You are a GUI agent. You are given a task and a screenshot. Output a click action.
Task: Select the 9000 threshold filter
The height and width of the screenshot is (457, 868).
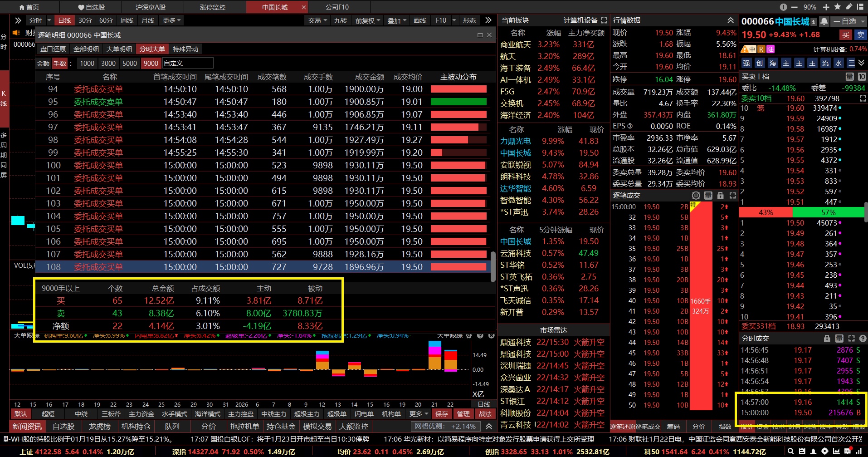pos(151,64)
